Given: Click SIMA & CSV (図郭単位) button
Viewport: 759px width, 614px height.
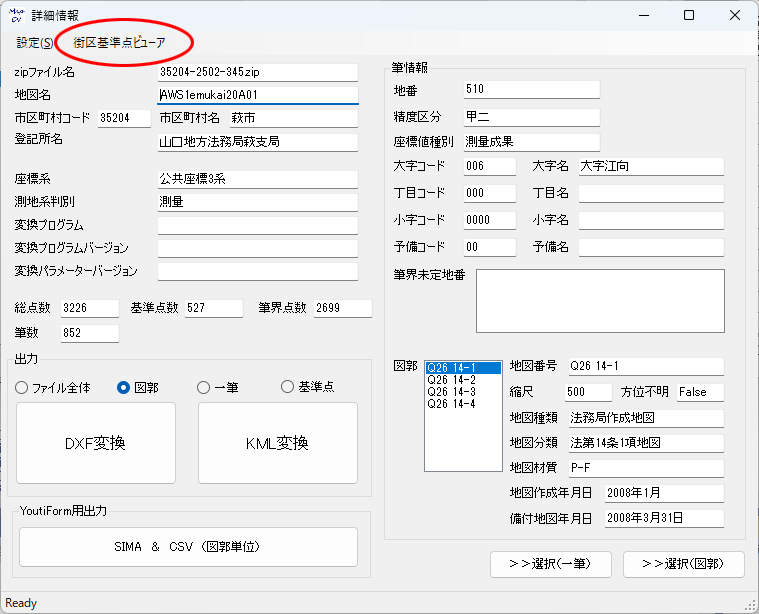Looking at the screenshot, I should click(x=188, y=547).
